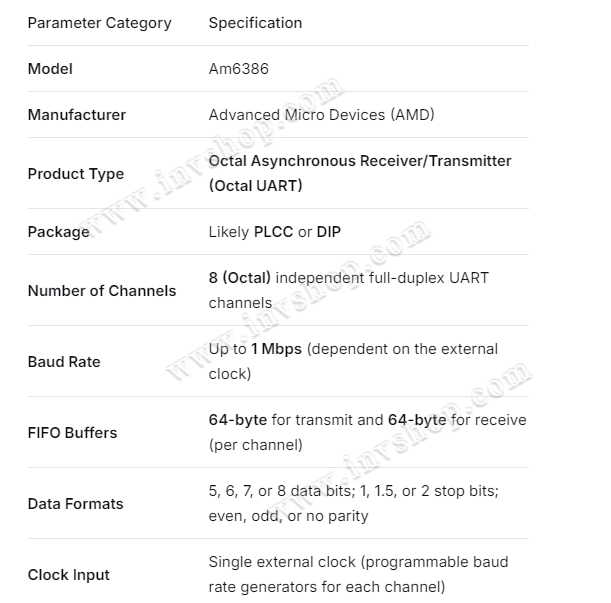The image size is (611, 603).
Task: Select the "Data Formats" row label
Action: (x=76, y=504)
